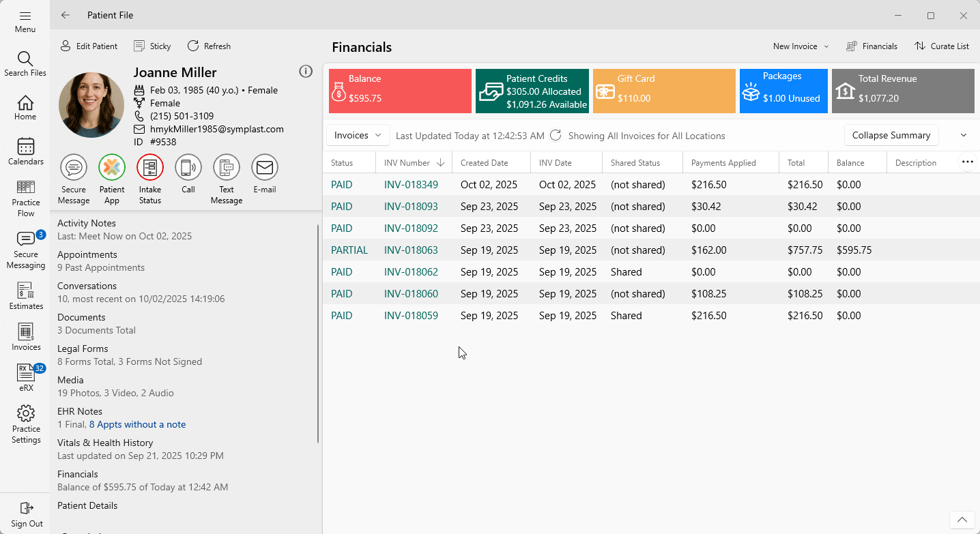Expand the chevron beside Collapse Summary

click(x=964, y=135)
